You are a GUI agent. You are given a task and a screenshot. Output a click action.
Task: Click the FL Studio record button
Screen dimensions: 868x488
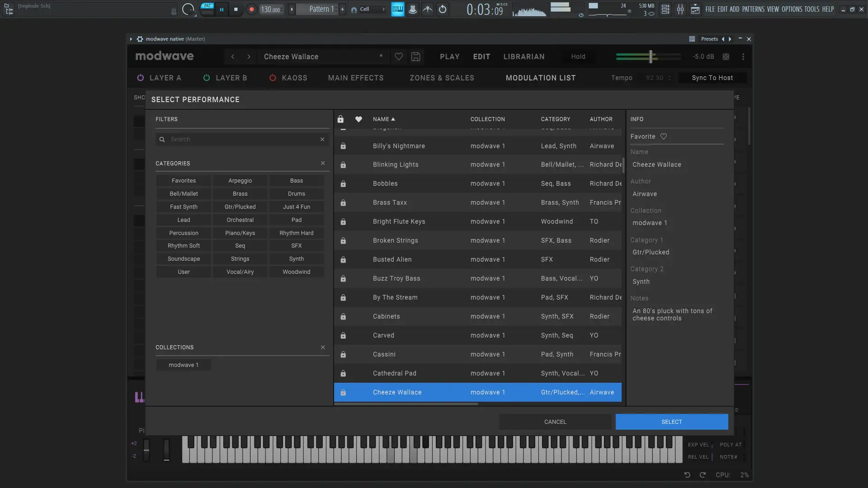(x=251, y=9)
